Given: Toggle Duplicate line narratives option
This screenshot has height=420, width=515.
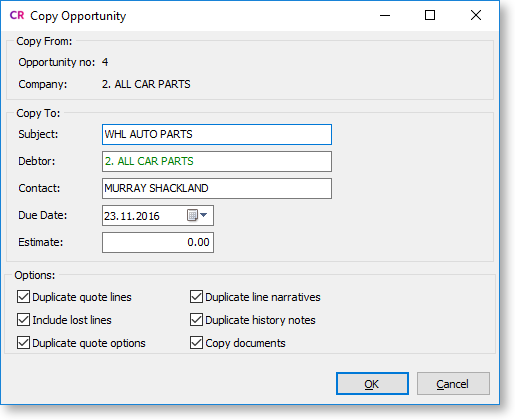Looking at the screenshot, I should pos(196,297).
